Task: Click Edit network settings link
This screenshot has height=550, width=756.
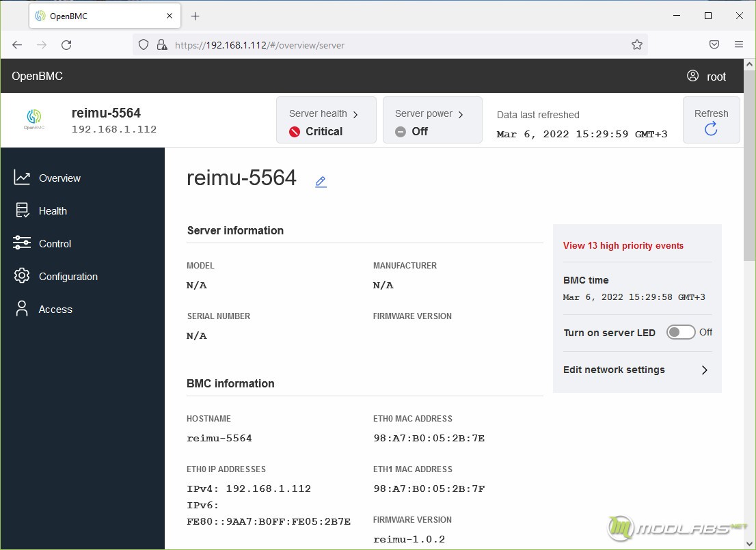Action: point(614,370)
